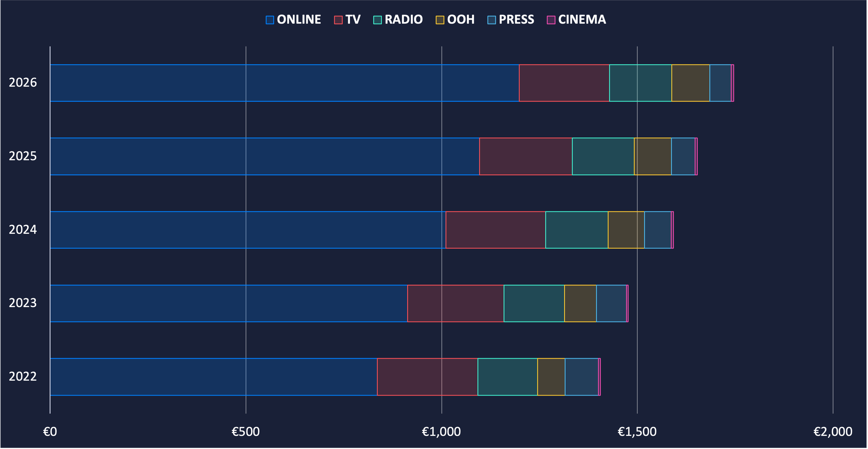The width and height of the screenshot is (868, 449).
Task: Click the TV legend color box
Action: pyautogui.click(x=338, y=20)
